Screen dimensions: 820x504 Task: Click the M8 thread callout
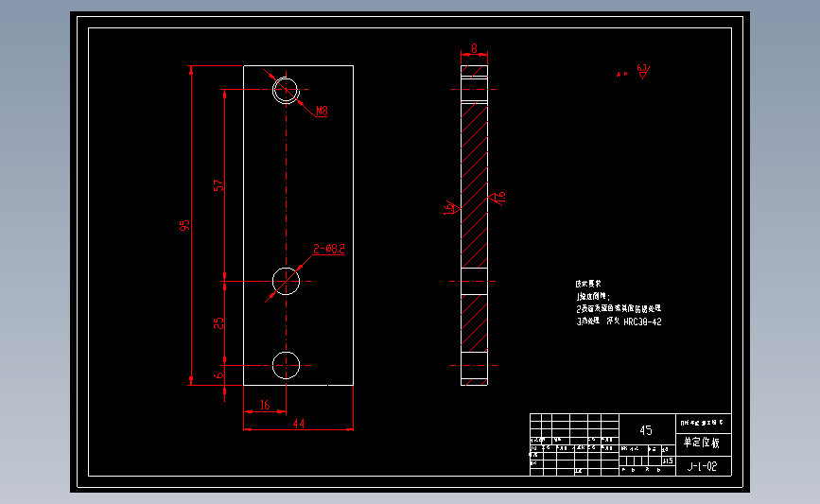click(322, 111)
